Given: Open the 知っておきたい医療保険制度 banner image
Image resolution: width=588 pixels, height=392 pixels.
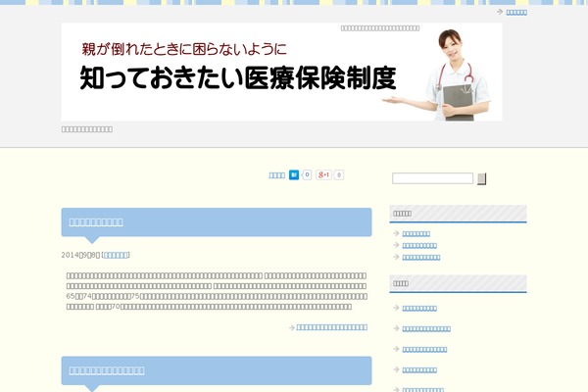Looking at the screenshot, I should click(281, 72).
